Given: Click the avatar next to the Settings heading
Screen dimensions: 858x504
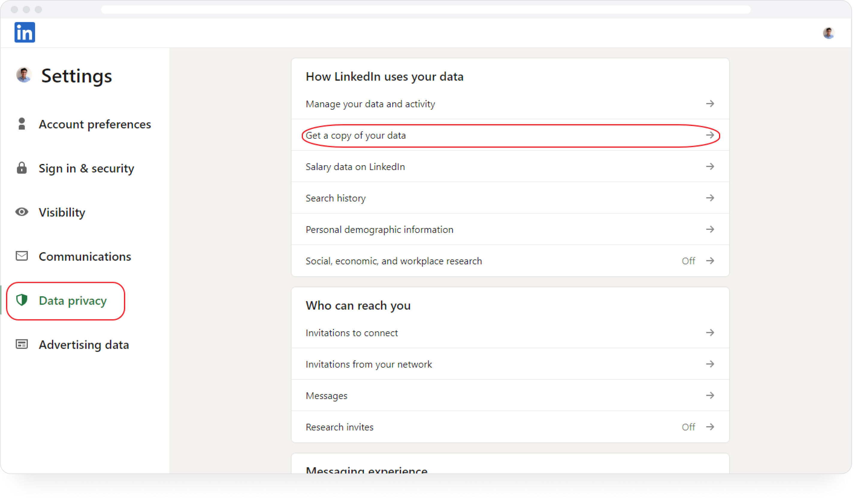Looking at the screenshot, I should click(24, 75).
